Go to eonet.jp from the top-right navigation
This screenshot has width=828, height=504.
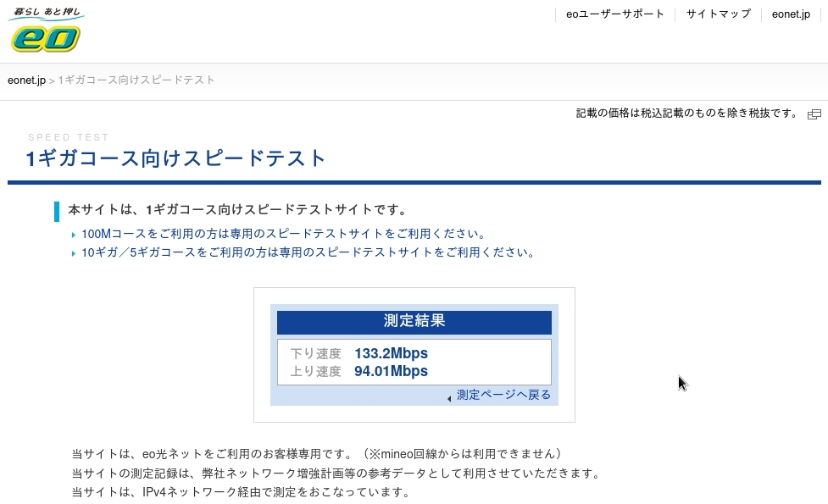pos(791,14)
